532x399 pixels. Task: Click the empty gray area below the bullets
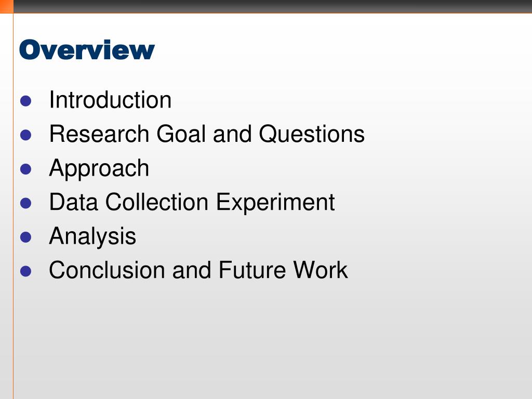[271, 339]
